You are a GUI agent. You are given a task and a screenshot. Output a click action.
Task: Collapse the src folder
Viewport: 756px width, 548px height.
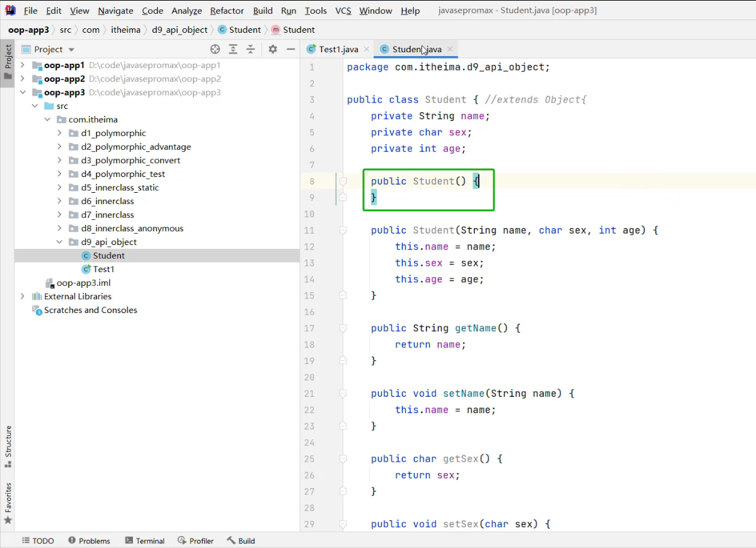coord(35,106)
